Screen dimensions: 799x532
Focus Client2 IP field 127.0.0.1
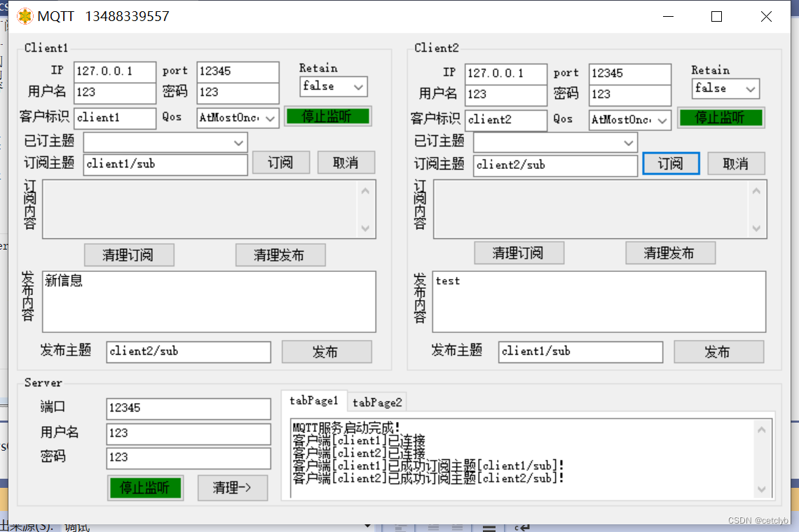[506, 74]
